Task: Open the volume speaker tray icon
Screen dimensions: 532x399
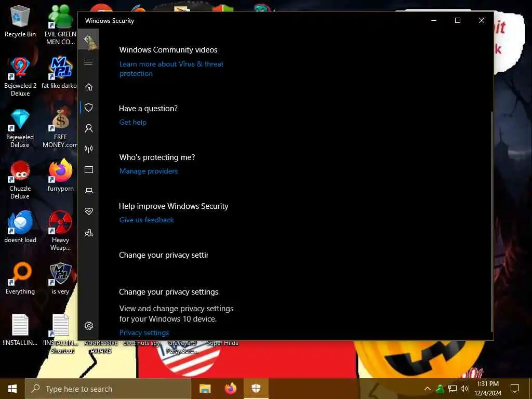Action: [464, 389]
